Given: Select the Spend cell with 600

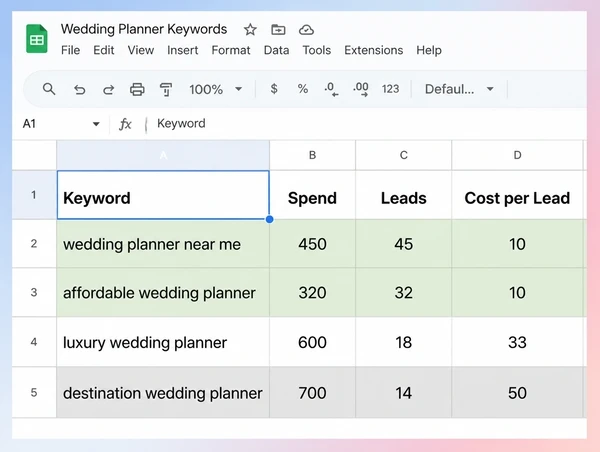Looking at the screenshot, I should click(312, 342).
